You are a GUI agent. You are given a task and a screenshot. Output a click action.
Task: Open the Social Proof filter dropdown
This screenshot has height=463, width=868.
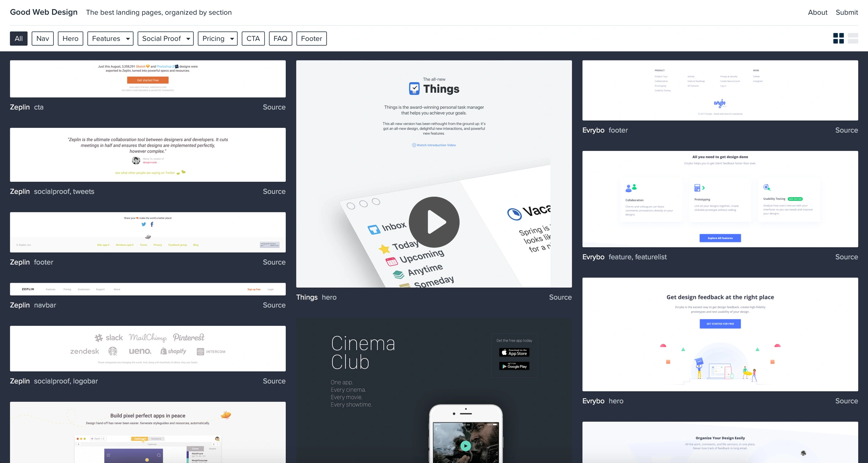tap(166, 38)
